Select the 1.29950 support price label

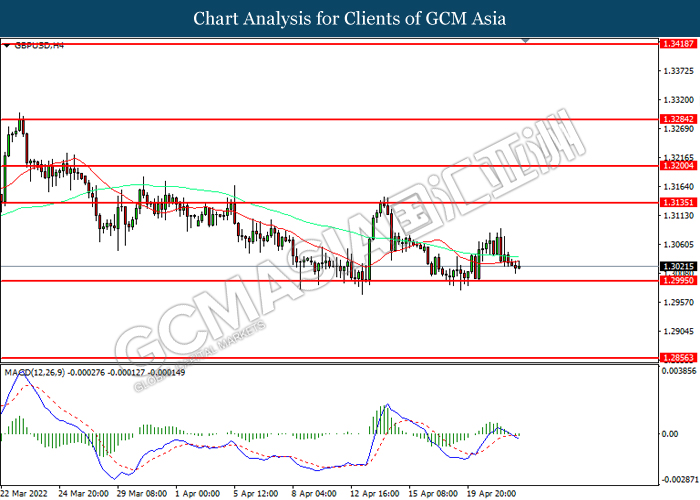[x=678, y=280]
